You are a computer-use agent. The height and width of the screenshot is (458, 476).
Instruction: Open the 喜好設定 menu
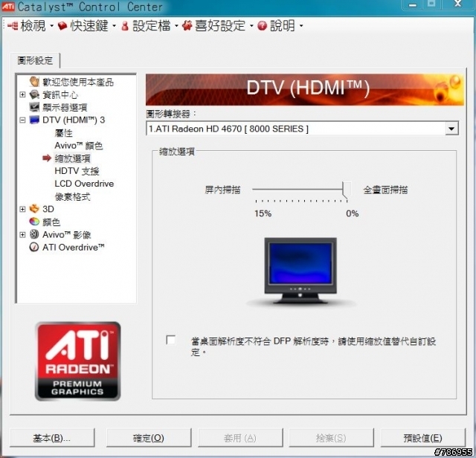click(218, 26)
